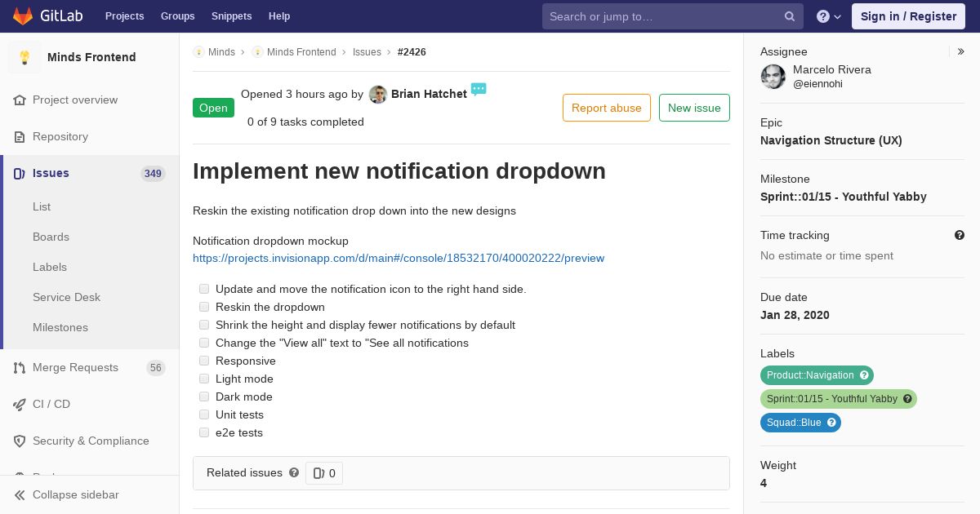Screen dimensions: 980x514
Task: Select Labels under Issues
Action: (50, 268)
